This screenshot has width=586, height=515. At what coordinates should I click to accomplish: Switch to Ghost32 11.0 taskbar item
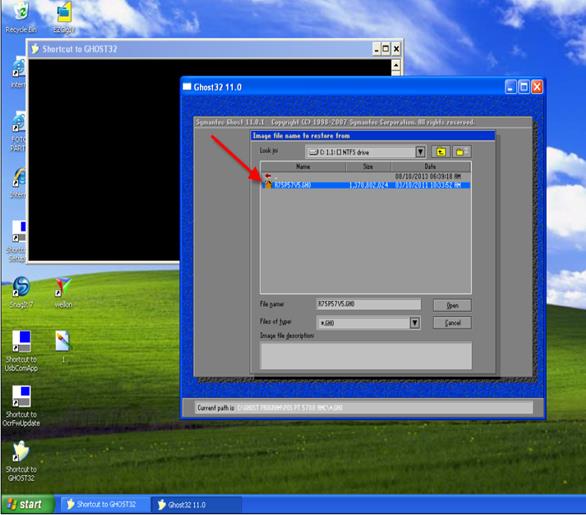click(x=197, y=505)
